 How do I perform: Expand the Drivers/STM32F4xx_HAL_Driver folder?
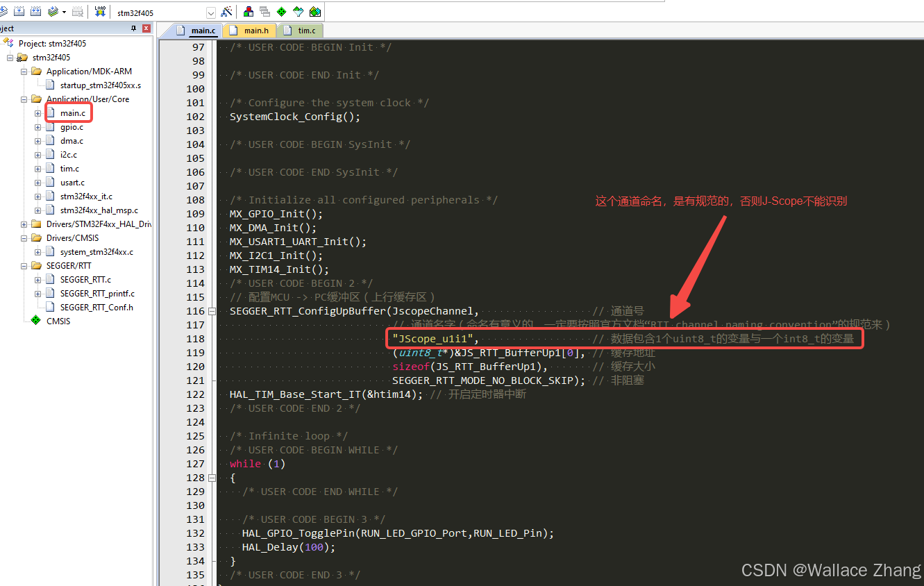coord(24,224)
